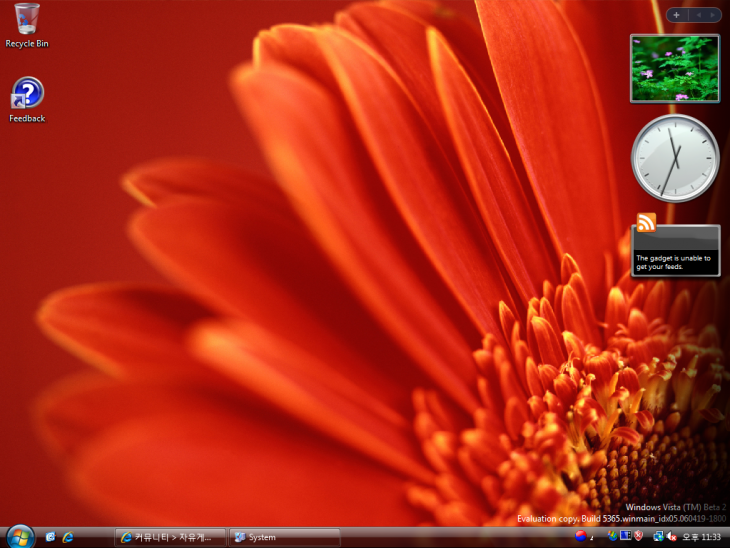
Task: Open the Windows Start orb
Action: [20, 537]
